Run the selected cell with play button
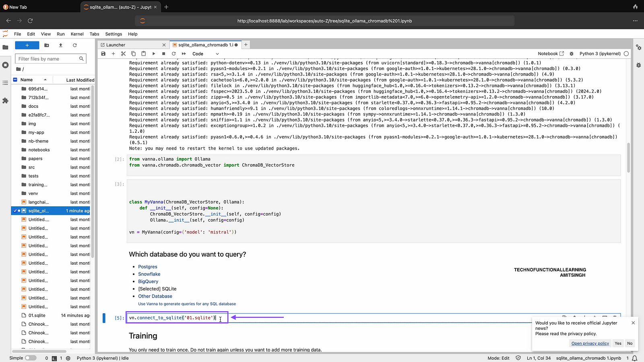The width and height of the screenshot is (644, 362). [x=153, y=53]
